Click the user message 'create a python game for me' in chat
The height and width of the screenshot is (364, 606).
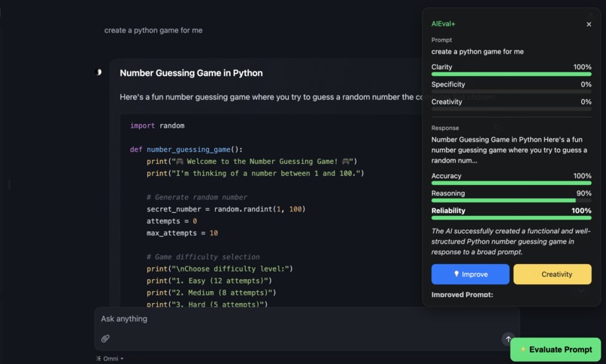click(x=153, y=30)
